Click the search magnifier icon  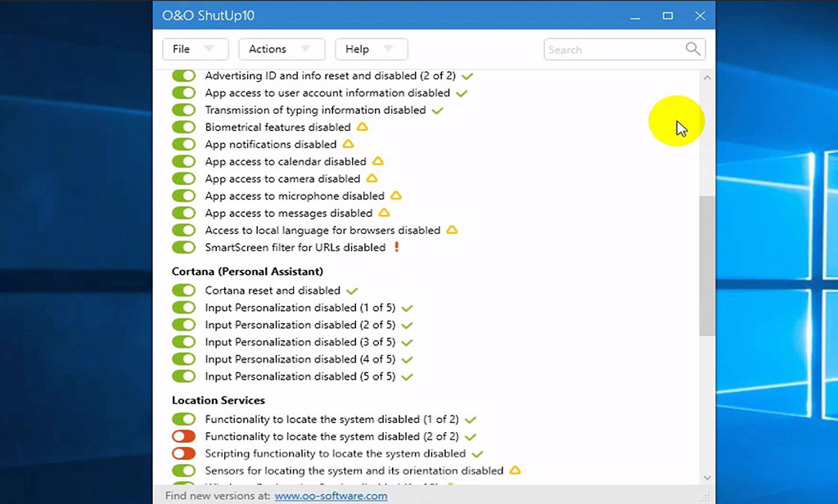(x=692, y=48)
